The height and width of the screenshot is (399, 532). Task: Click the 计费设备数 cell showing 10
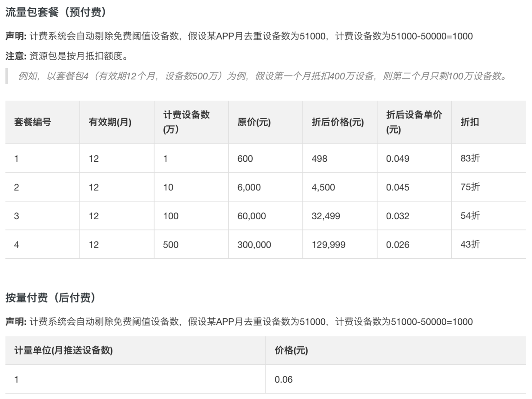[x=191, y=187]
